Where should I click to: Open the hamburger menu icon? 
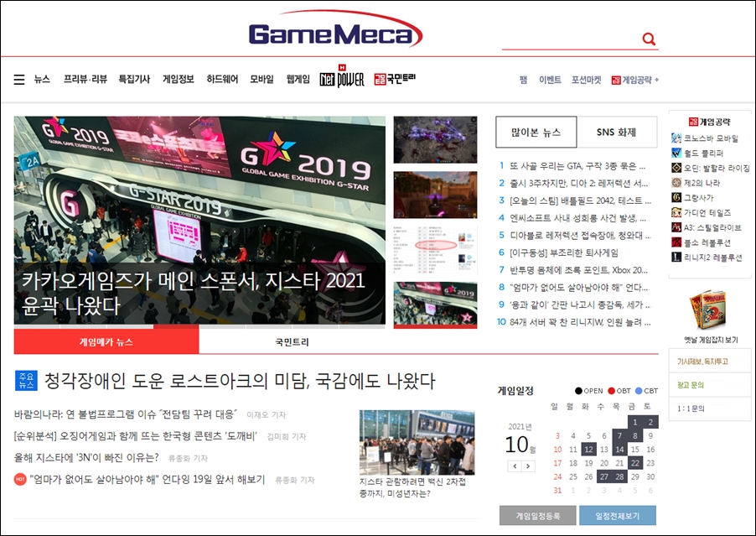[19, 80]
